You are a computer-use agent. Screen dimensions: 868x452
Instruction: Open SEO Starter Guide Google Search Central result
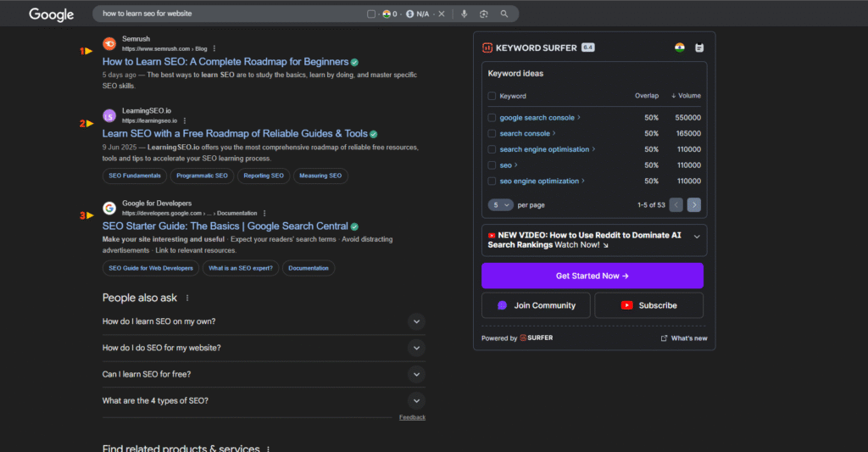[225, 226]
